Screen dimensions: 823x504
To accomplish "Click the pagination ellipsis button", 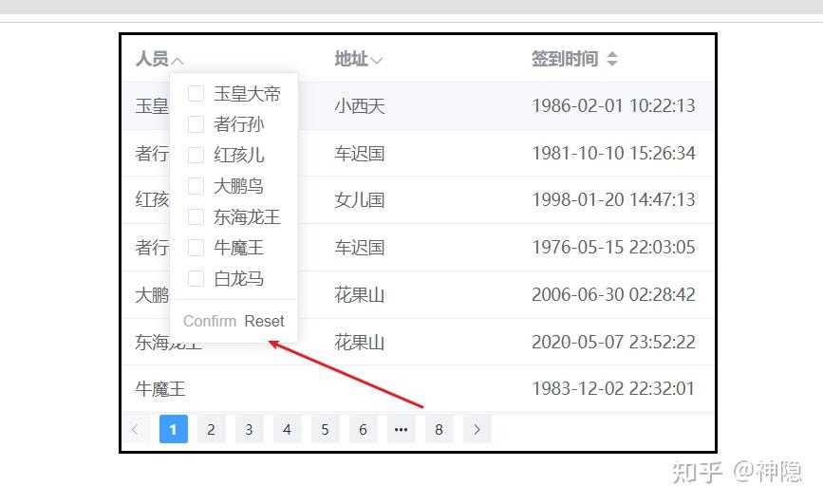I will pyautogui.click(x=401, y=429).
